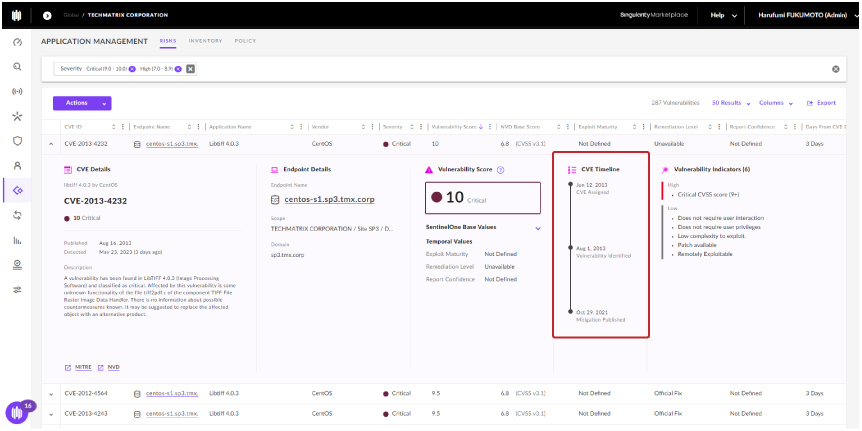The width and height of the screenshot is (862, 431).
Task: Open the Columns dropdown
Action: (x=776, y=103)
